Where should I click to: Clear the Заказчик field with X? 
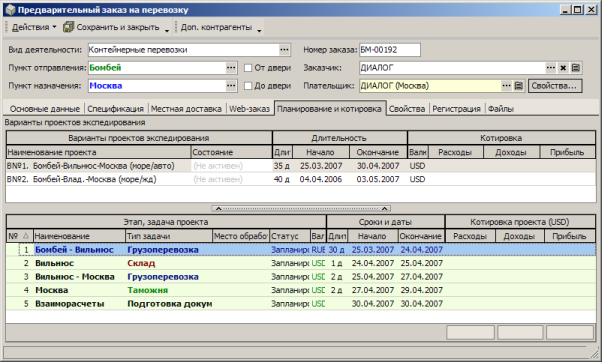563,68
